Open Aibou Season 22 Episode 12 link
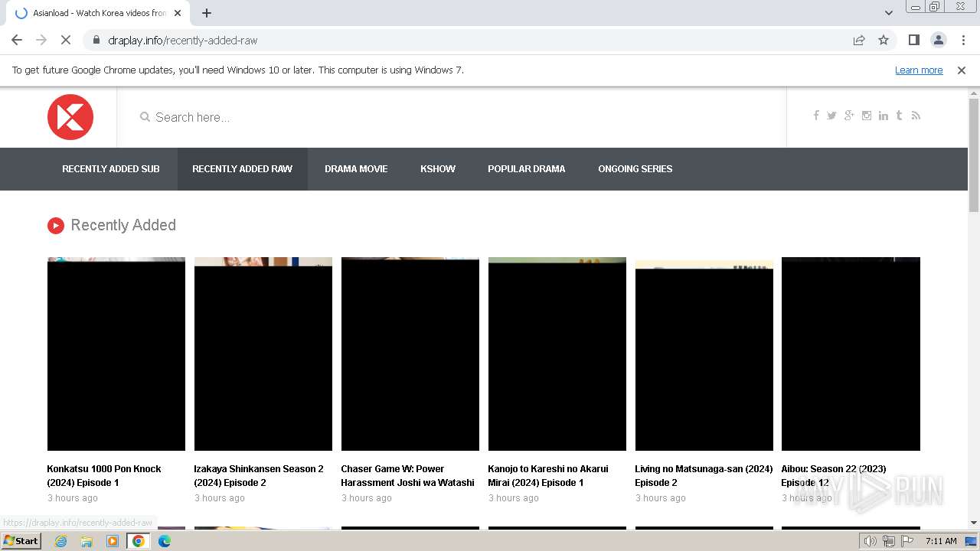This screenshot has width=980, height=551. pos(834,475)
